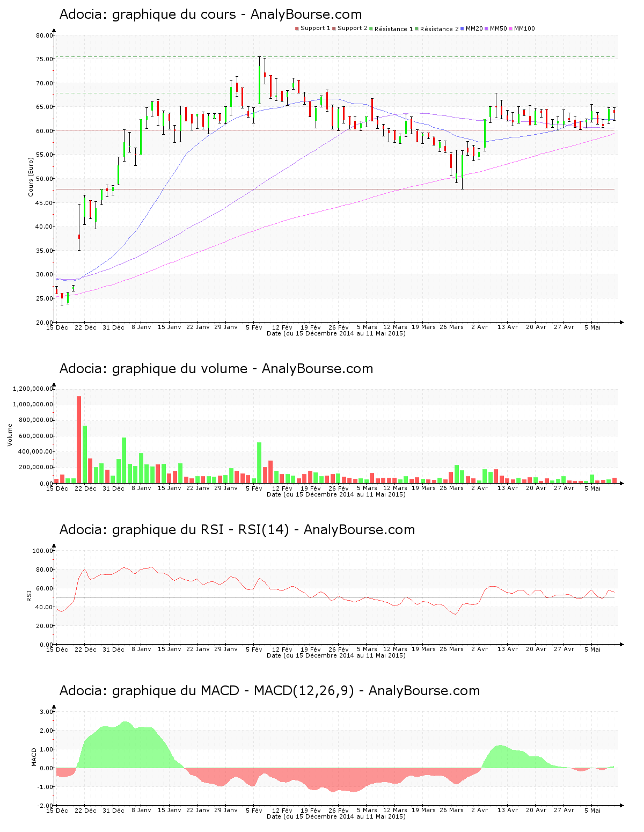Click the date range caption under MACD chart
Image resolution: width=644 pixels, height=832 pixels.
(336, 816)
